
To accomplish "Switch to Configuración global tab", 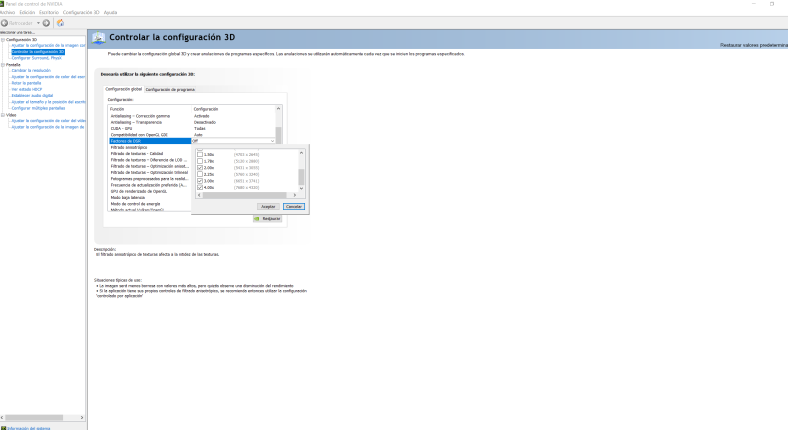I will pyautogui.click(x=124, y=89).
